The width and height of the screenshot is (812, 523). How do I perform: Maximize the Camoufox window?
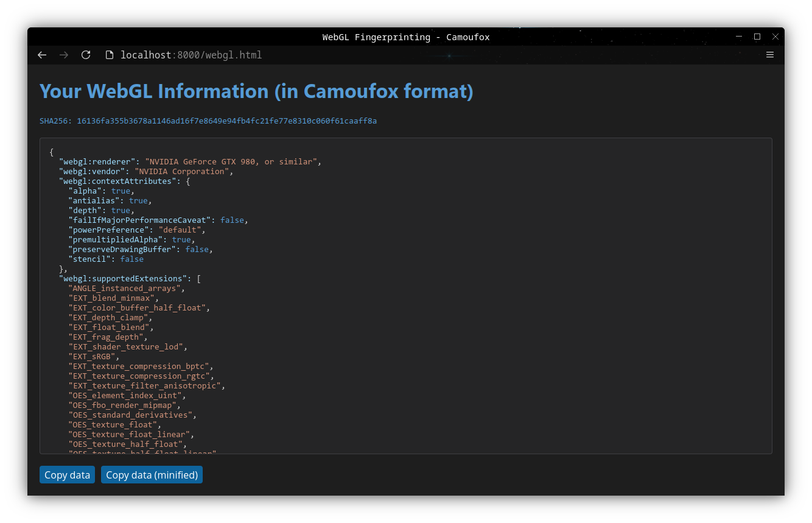tap(757, 37)
